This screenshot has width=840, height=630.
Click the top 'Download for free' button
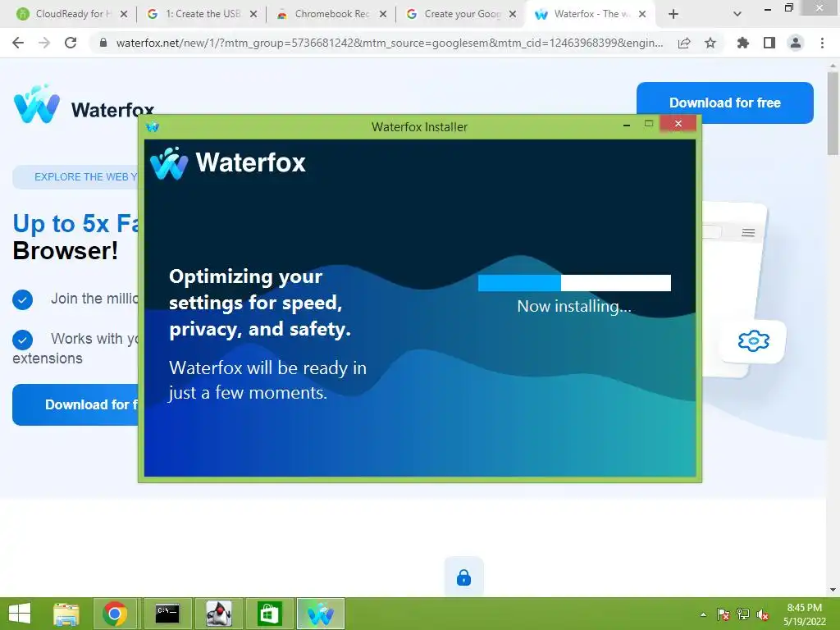(725, 103)
